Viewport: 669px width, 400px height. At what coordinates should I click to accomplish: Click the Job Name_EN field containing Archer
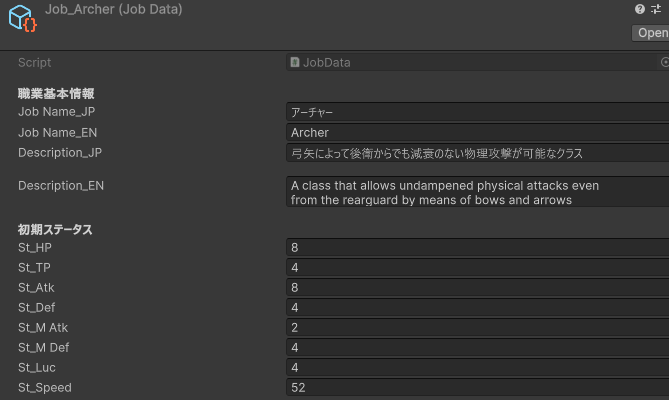477,132
